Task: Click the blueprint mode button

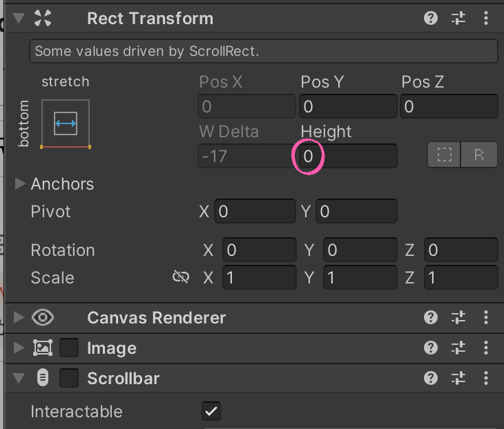Action: [445, 155]
